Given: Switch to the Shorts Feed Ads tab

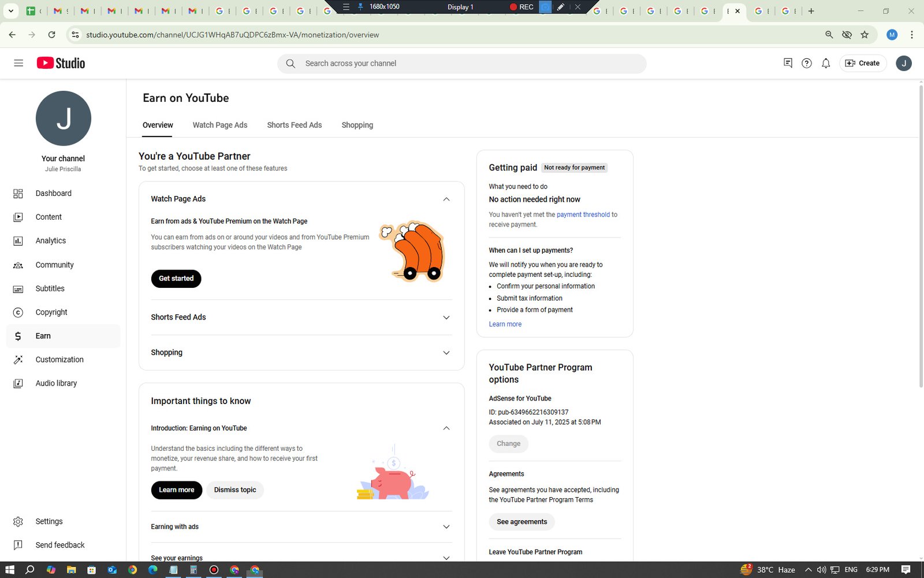Looking at the screenshot, I should (x=295, y=125).
